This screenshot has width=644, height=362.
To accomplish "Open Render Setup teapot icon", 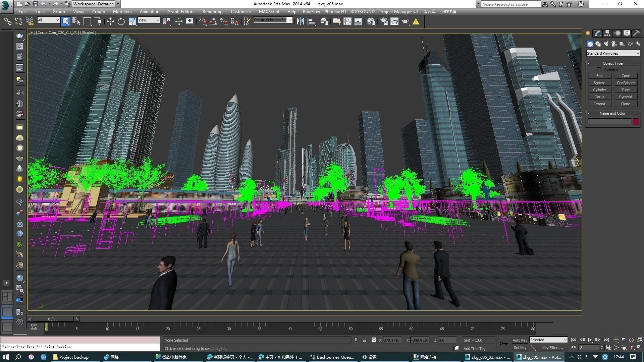I will click(x=384, y=21).
